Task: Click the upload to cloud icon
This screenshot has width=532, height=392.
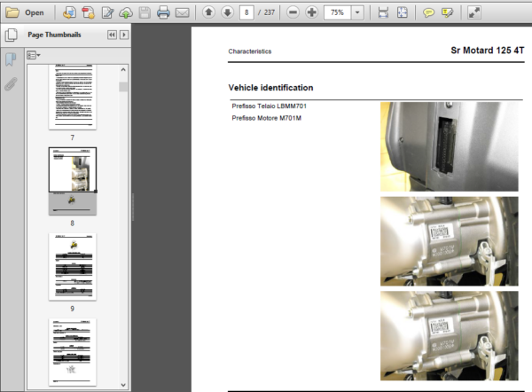Action: tap(126, 13)
